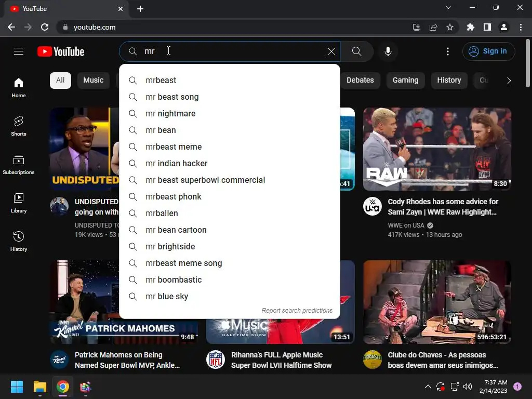Go to Home in the sidebar

pos(19,87)
